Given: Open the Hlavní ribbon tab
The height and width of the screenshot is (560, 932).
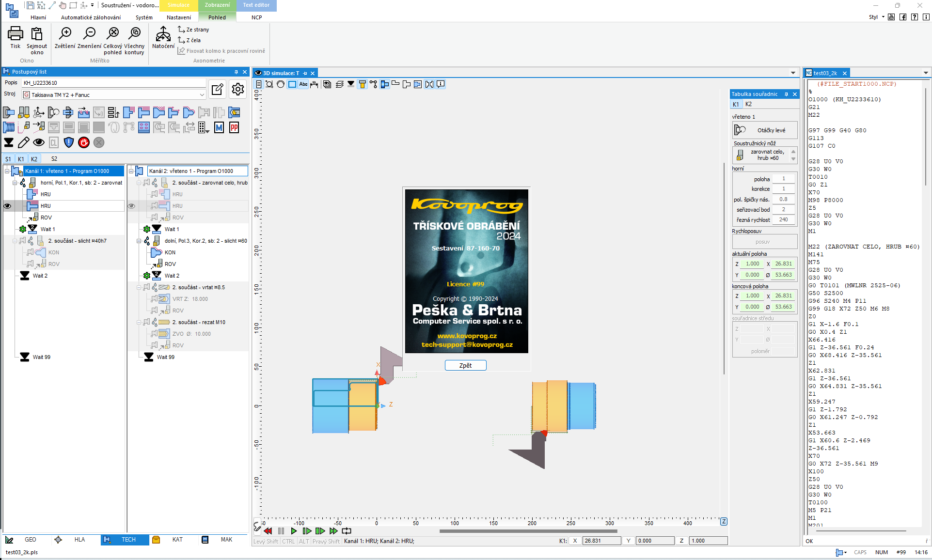Looking at the screenshot, I should pos(38,17).
